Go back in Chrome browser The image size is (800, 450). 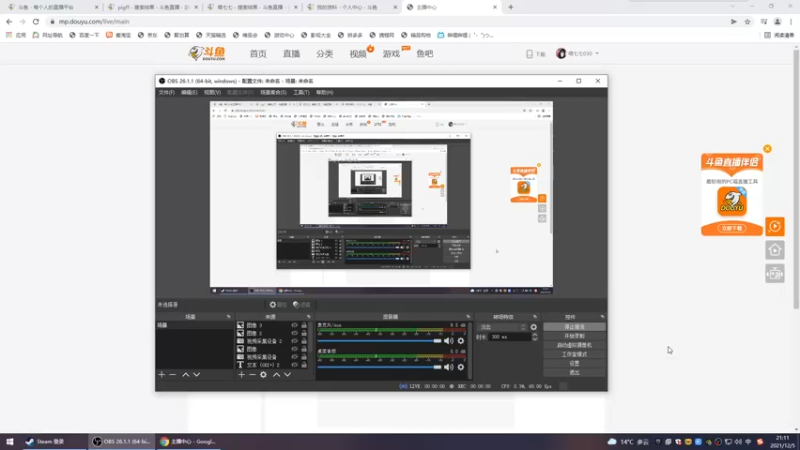[9, 21]
